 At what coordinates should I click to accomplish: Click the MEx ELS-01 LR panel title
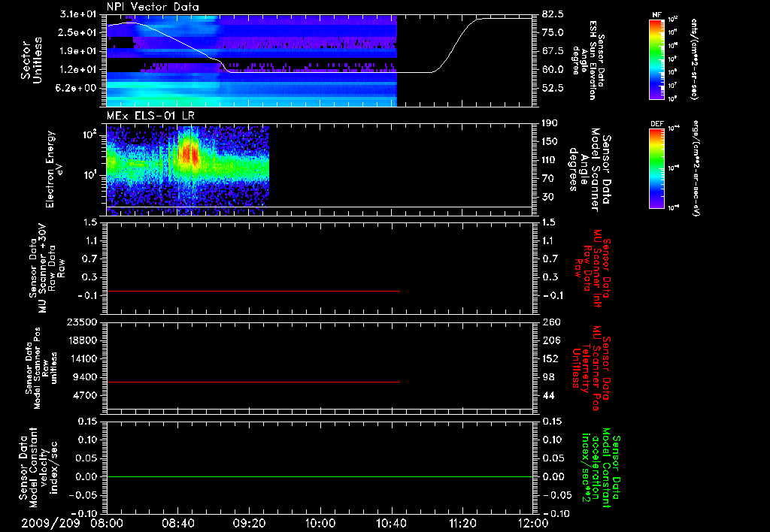[x=150, y=116]
